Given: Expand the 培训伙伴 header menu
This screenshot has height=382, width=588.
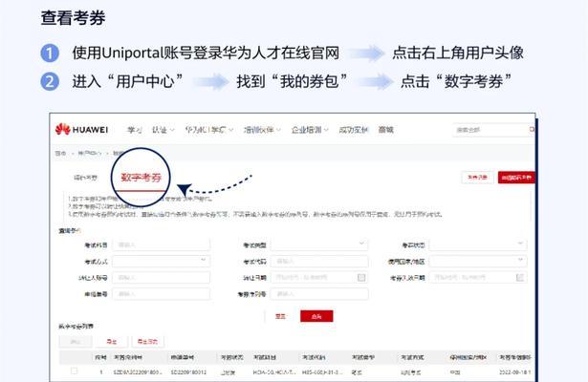Looking at the screenshot, I should (x=262, y=130).
